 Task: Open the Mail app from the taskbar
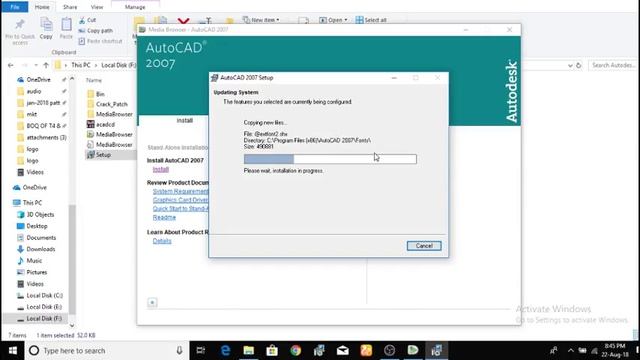point(342,351)
